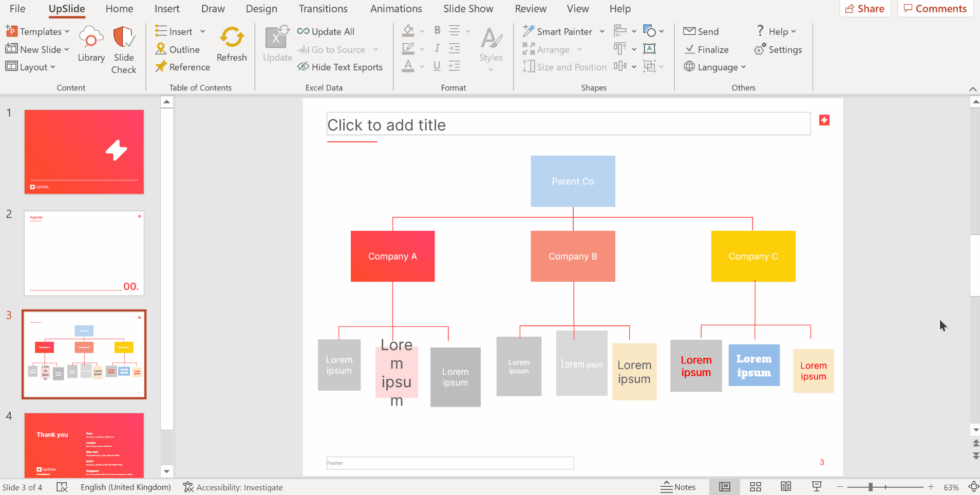Expand the Styles dropdown
The height and width of the screenshot is (495, 980).
491,69
